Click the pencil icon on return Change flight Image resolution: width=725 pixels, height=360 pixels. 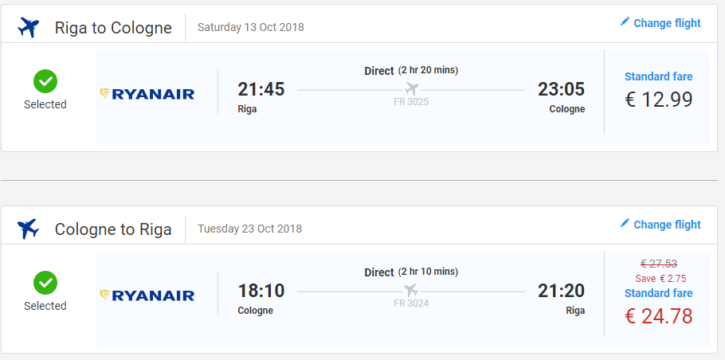coord(625,223)
